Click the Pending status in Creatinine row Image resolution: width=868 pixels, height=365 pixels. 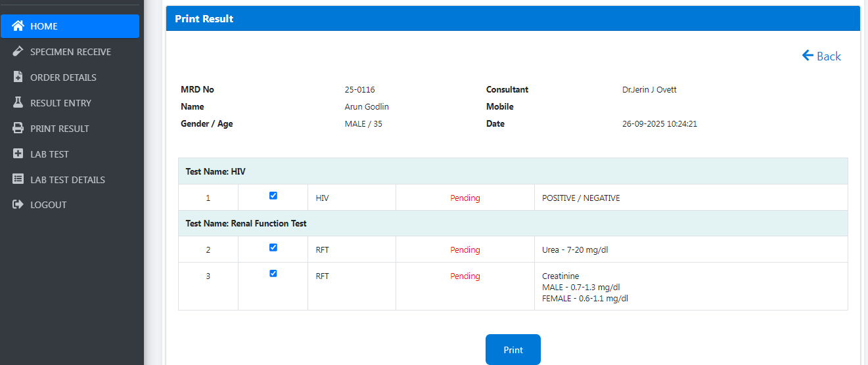coord(465,276)
